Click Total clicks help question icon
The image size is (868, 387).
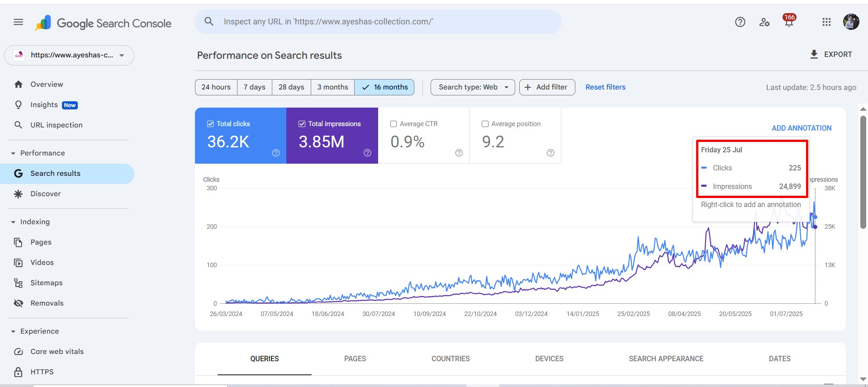pos(276,153)
